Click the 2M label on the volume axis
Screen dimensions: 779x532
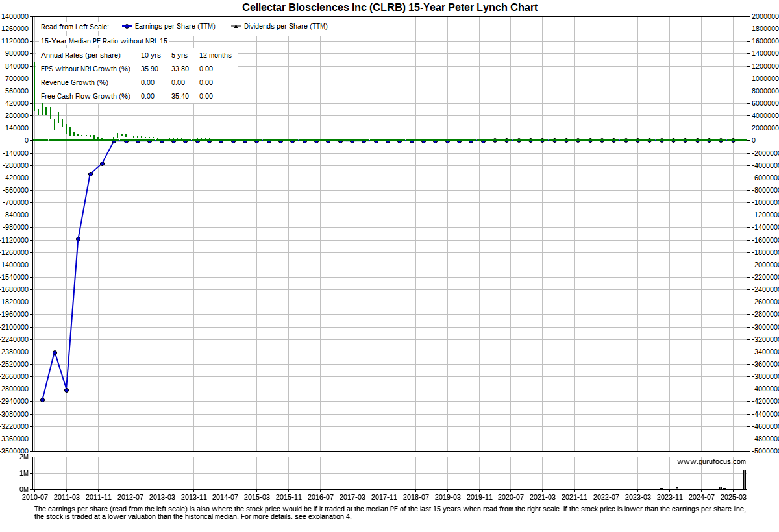24,457
